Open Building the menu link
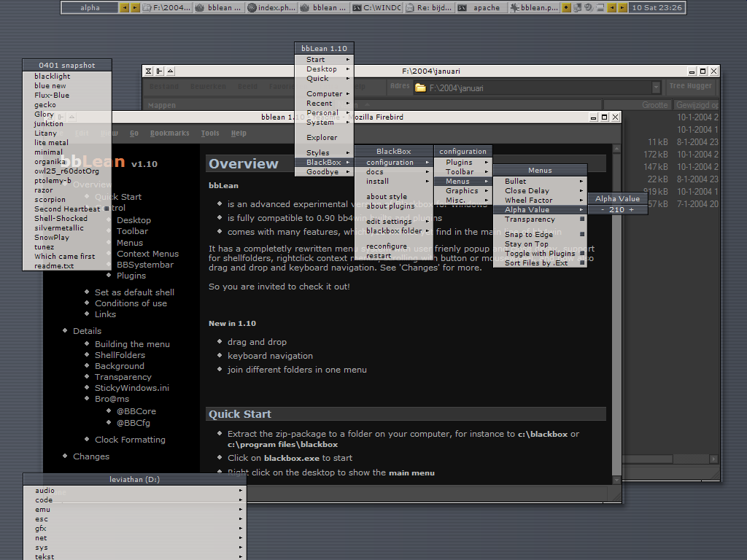This screenshot has height=560, width=747. pos(132,344)
